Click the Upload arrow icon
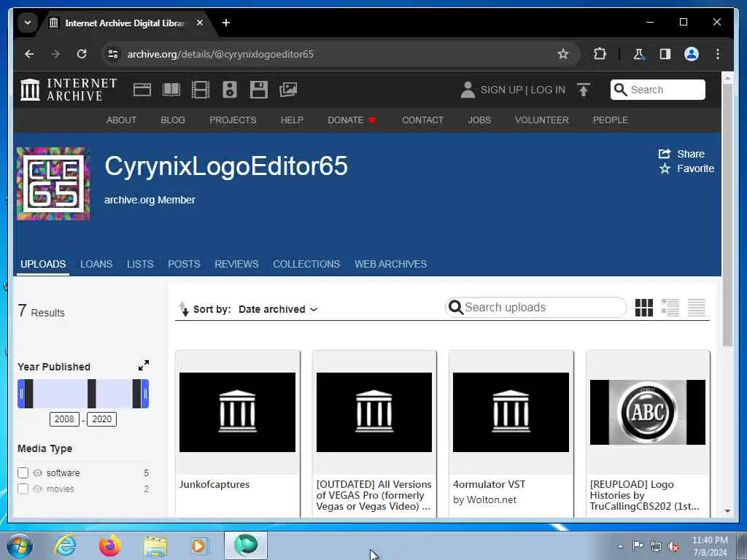 [x=583, y=90]
